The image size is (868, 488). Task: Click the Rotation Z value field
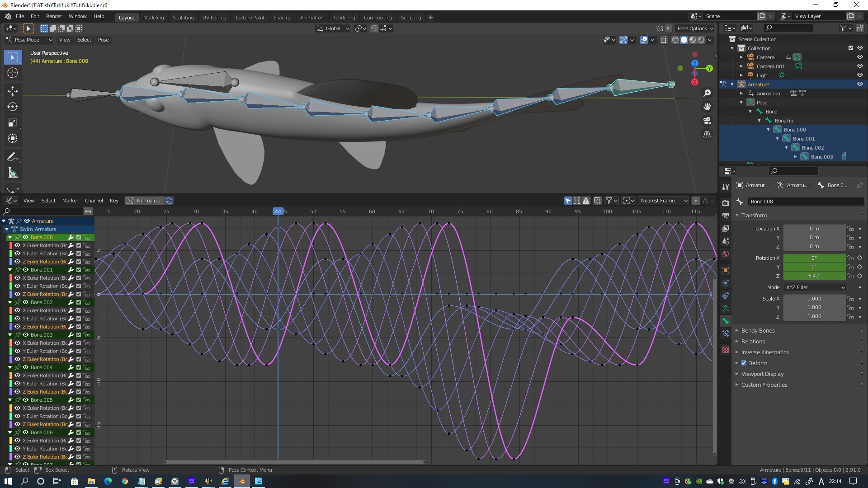814,276
